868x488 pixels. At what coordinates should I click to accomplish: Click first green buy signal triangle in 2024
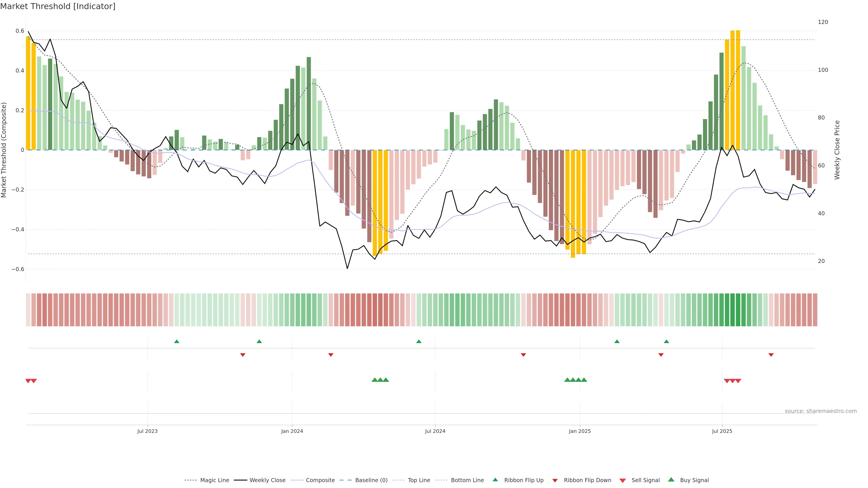coord(374,380)
